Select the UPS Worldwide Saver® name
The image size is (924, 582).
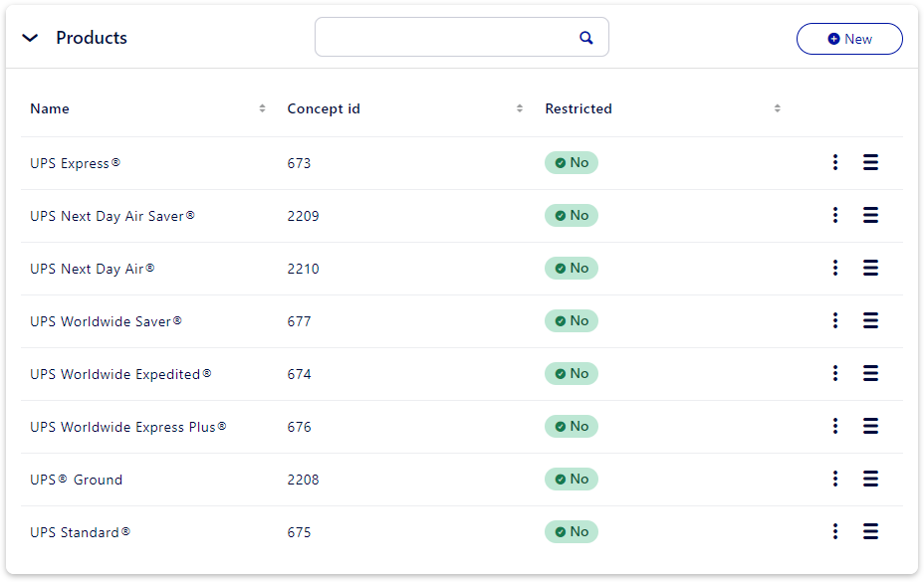click(106, 321)
